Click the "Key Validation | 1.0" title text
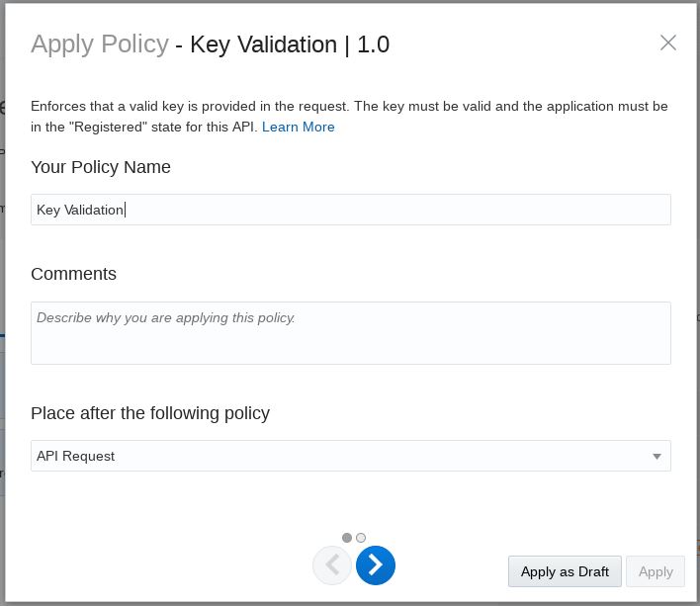This screenshot has width=700, height=606. click(290, 44)
